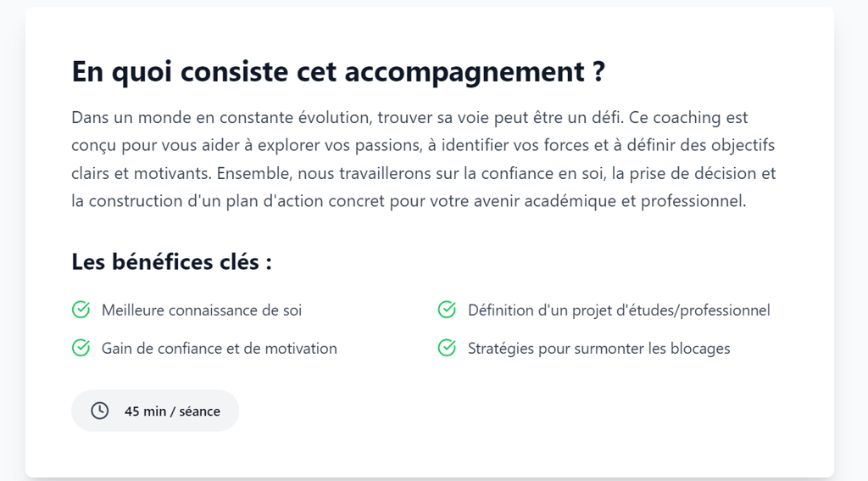
Task: Click the checkmark before "Définition d'un projet"
Action: (x=447, y=310)
